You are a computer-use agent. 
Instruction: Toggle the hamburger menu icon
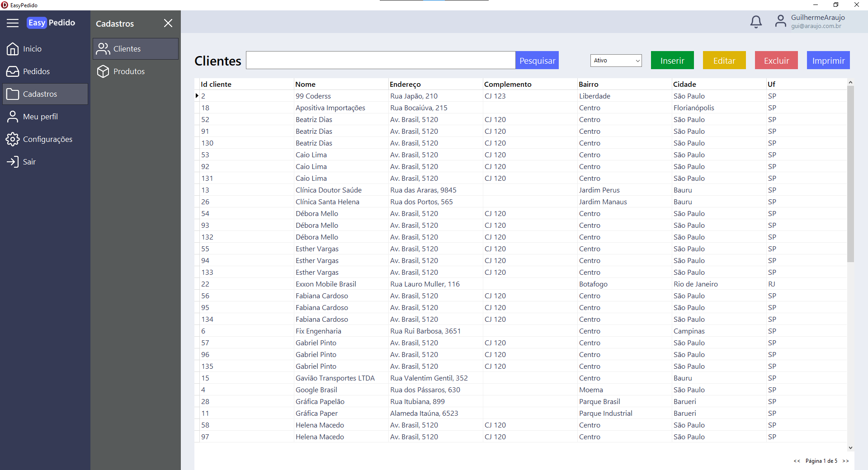click(13, 23)
